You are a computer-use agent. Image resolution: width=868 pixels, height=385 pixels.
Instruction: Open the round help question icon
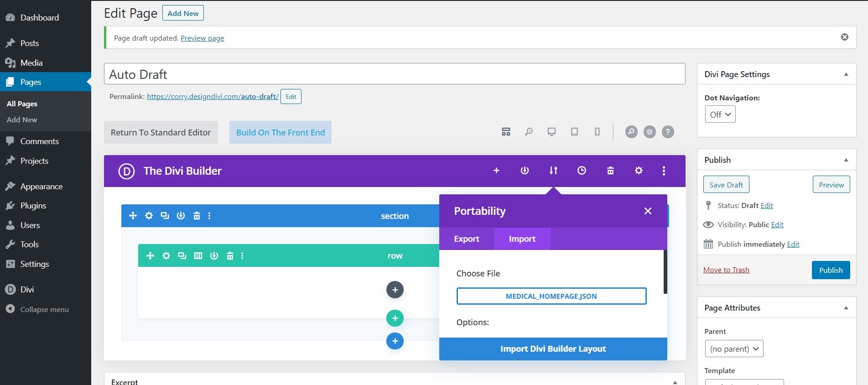pyautogui.click(x=668, y=132)
